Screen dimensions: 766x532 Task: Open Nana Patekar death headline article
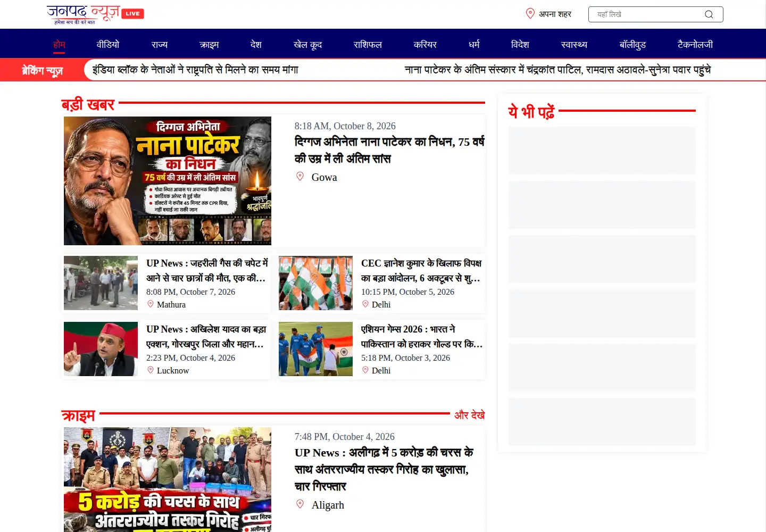tap(389, 150)
